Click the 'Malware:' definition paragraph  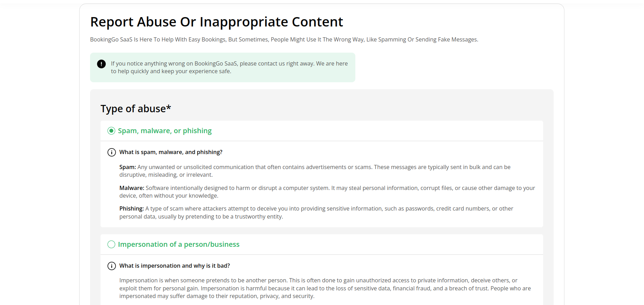[x=327, y=192]
